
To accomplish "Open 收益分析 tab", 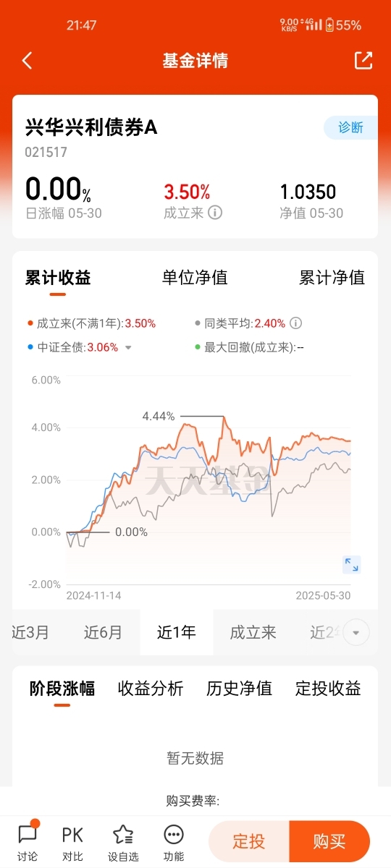I will point(151,689).
